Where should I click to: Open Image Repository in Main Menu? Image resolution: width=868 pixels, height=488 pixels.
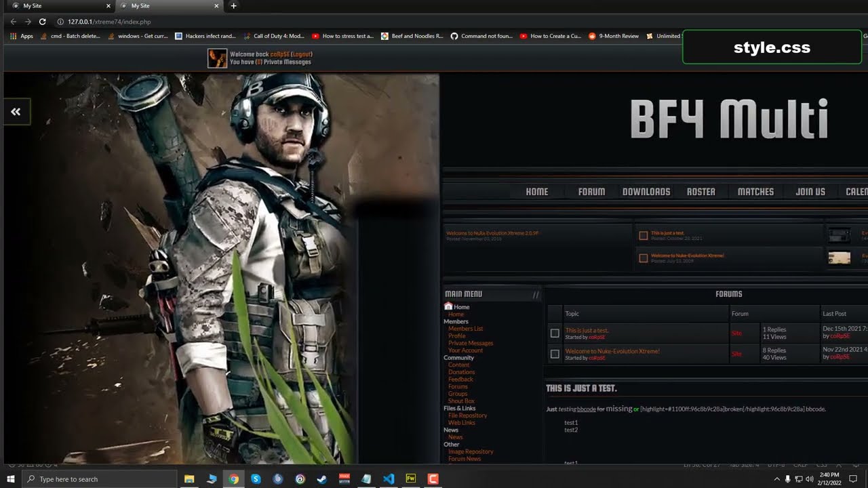[x=471, y=451]
